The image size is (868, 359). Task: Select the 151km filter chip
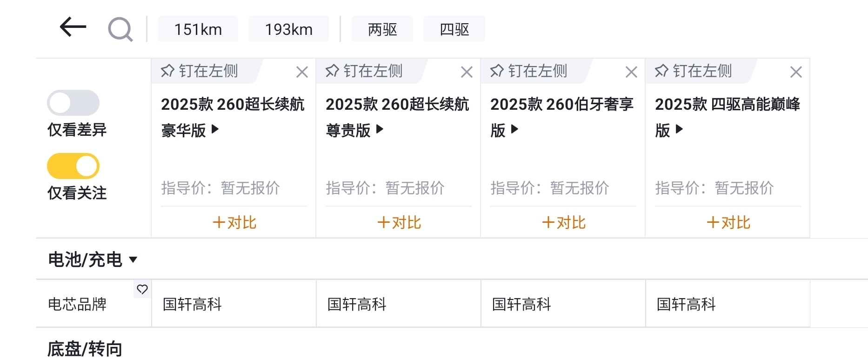(x=198, y=29)
